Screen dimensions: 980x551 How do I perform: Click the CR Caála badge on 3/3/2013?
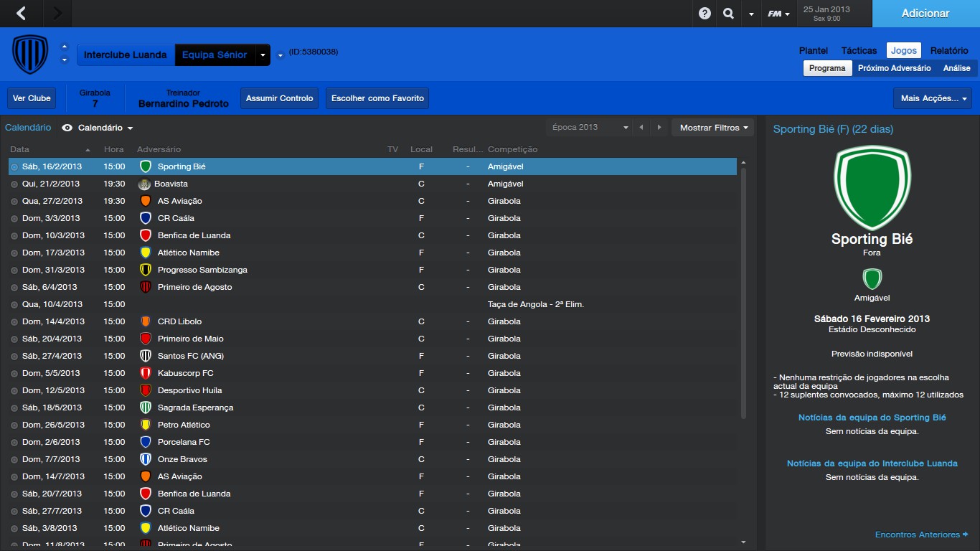[x=146, y=218]
